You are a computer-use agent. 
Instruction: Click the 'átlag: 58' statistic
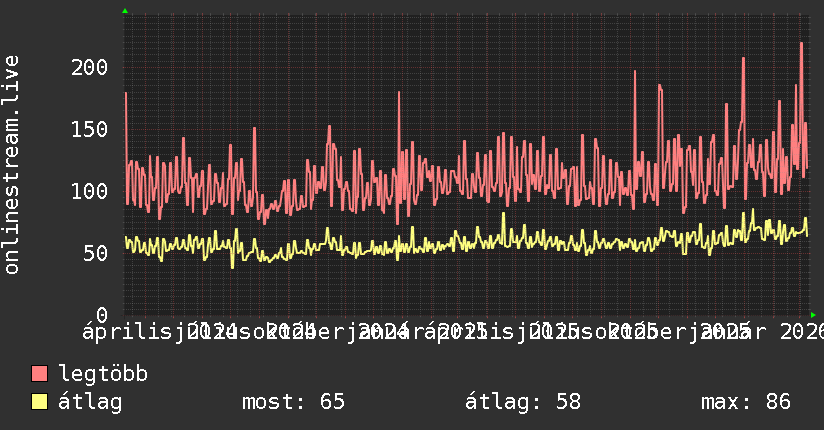[523, 402]
